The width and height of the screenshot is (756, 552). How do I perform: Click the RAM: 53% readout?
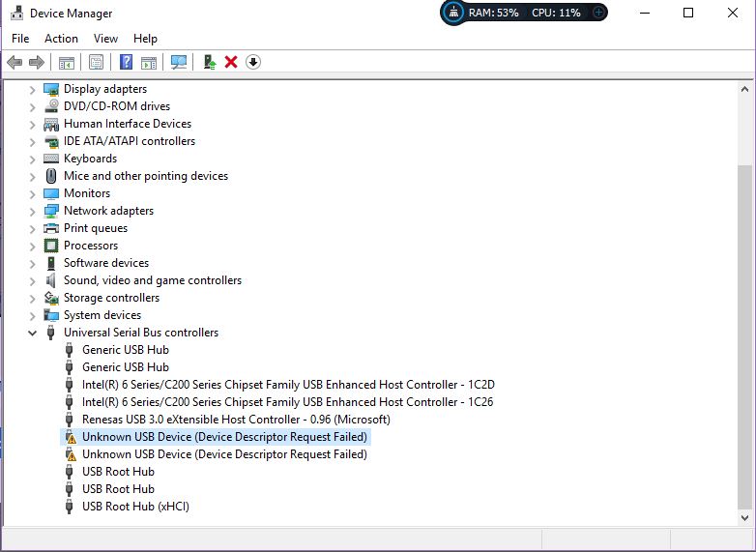(494, 13)
